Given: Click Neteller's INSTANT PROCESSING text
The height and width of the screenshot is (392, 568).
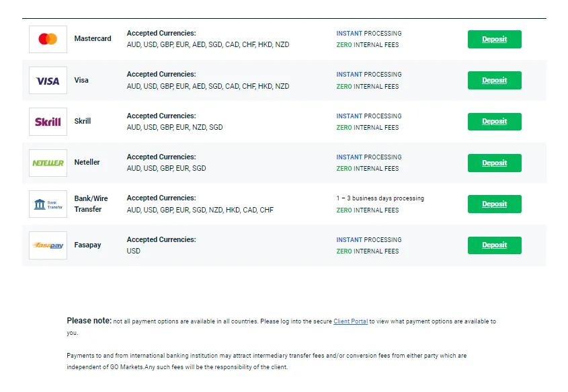Looking at the screenshot, I should point(369,157).
